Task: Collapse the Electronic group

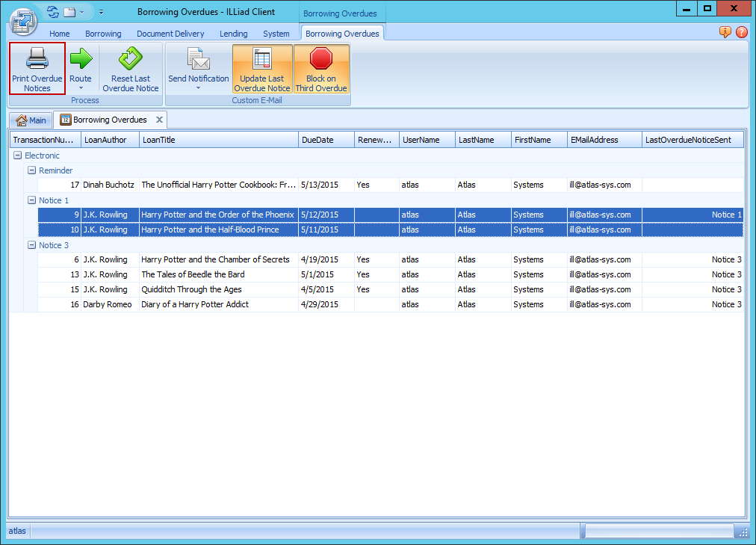Action: 17,156
